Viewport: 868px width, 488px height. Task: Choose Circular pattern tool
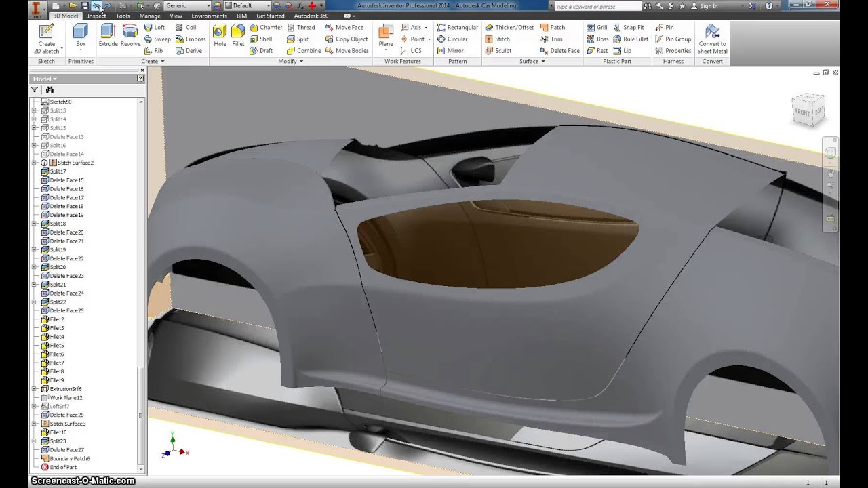click(x=452, y=39)
